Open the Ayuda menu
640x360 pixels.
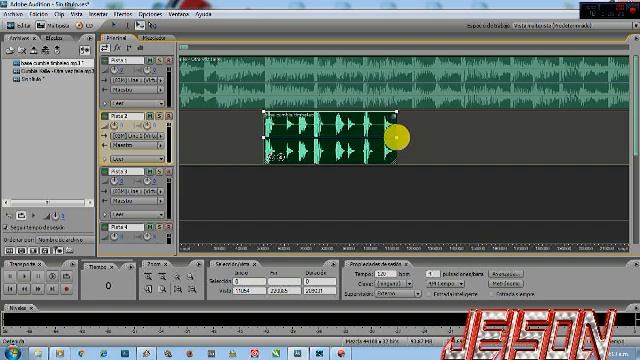tap(203, 14)
